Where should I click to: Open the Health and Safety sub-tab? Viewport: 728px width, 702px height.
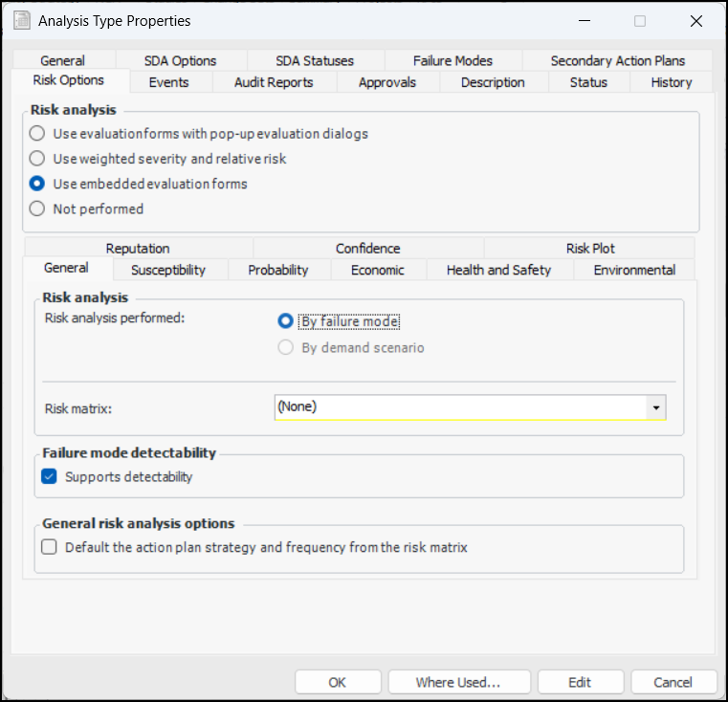click(x=498, y=270)
